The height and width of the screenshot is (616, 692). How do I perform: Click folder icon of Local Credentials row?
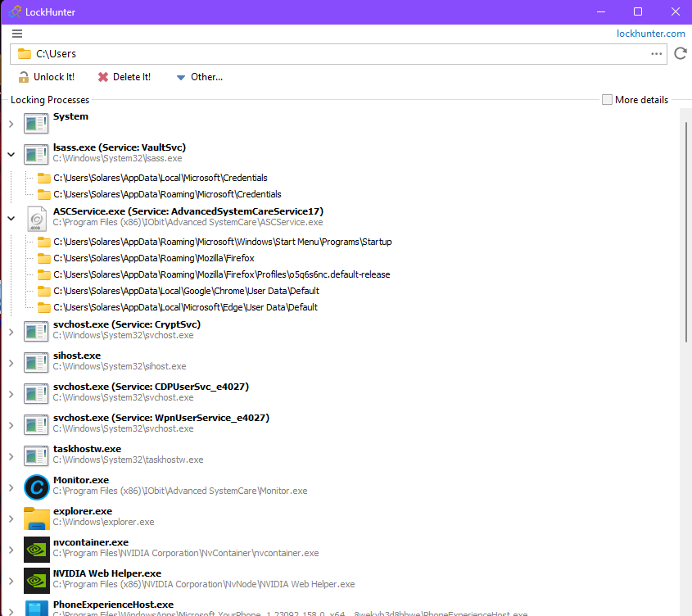[43, 178]
